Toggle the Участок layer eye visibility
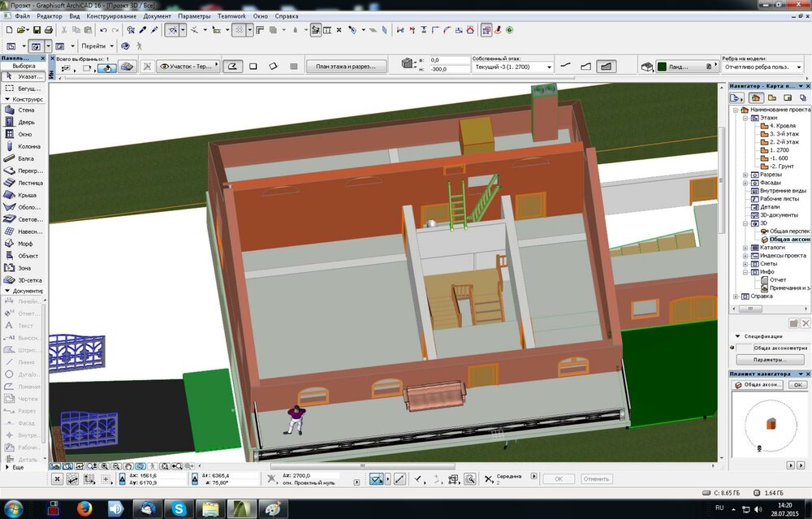 [x=165, y=67]
